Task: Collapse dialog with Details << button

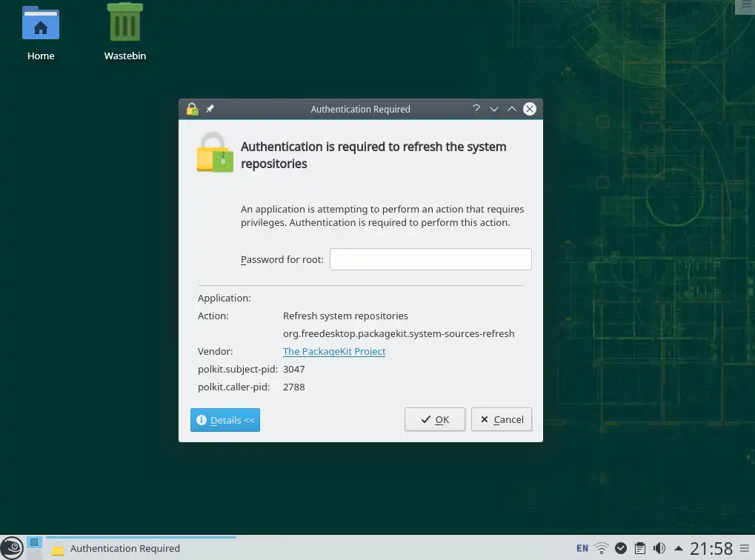Action: coord(224,420)
